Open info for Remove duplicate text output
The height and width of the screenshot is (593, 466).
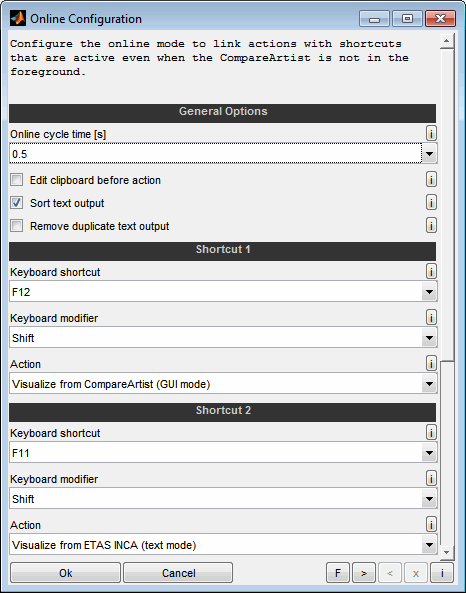[431, 225]
